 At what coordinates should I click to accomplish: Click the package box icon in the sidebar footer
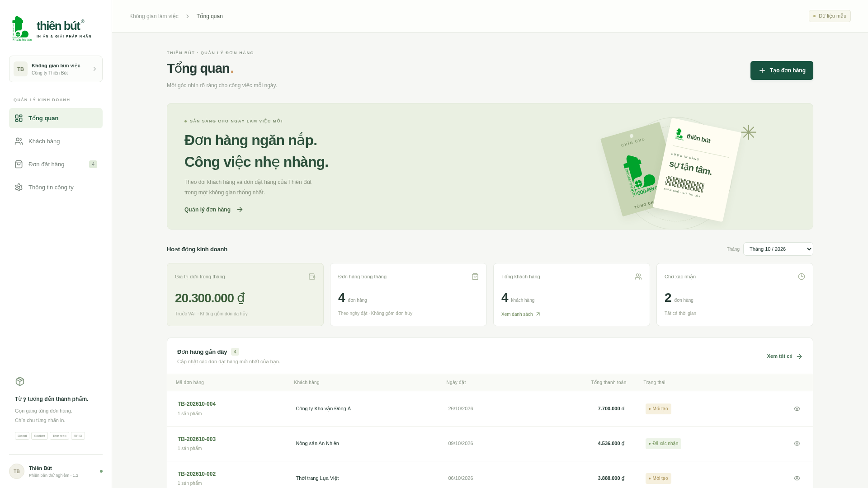20,381
